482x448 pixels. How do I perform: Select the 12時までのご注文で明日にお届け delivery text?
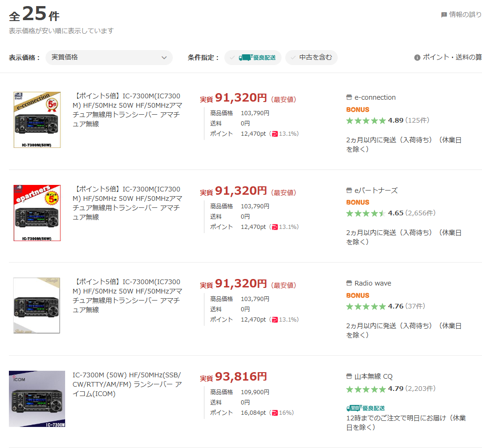click(406, 423)
